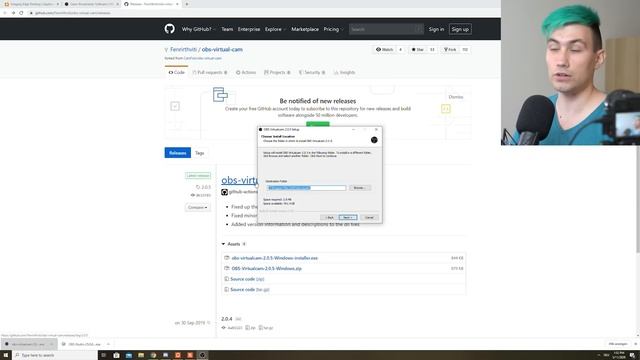This screenshot has width=640, height=360.
Task: Open the Marketplace nav item
Action: click(305, 29)
